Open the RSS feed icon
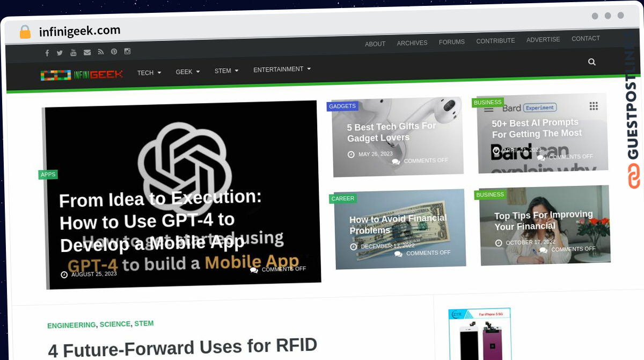The height and width of the screenshot is (360, 644). coord(100,52)
